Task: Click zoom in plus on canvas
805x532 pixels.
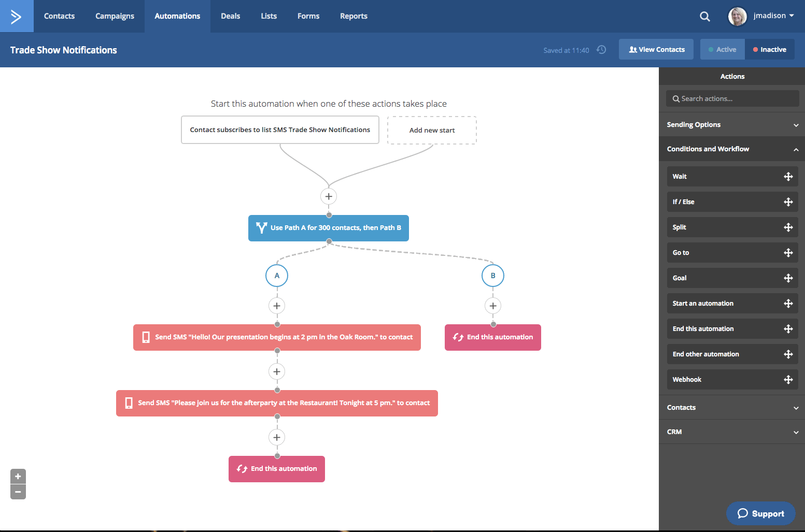Action: point(18,476)
